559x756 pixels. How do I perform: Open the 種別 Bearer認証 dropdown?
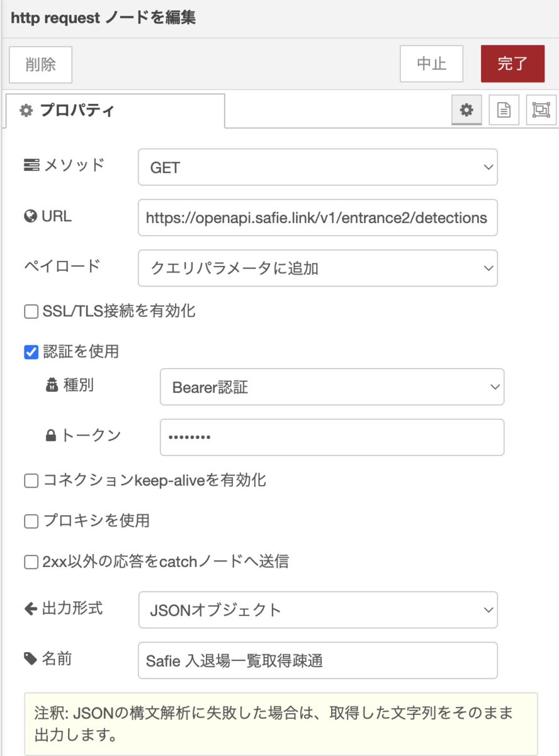pos(332,387)
